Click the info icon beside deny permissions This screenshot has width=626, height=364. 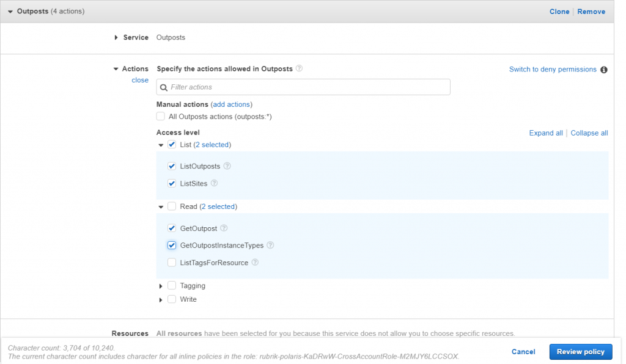coord(603,70)
